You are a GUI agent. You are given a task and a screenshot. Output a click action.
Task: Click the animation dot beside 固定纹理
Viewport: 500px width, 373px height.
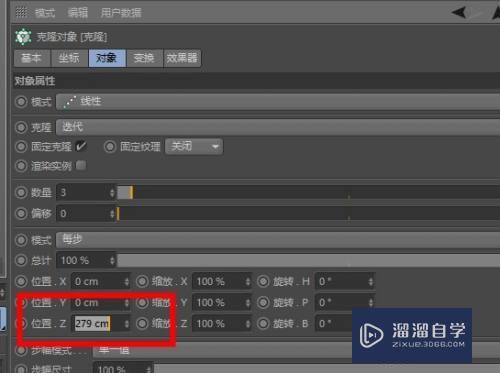[x=110, y=146]
